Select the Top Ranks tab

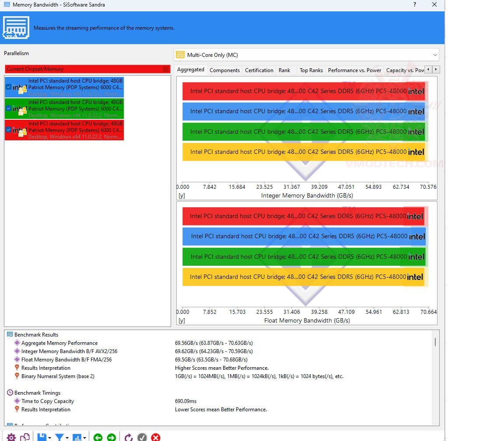coord(311,70)
